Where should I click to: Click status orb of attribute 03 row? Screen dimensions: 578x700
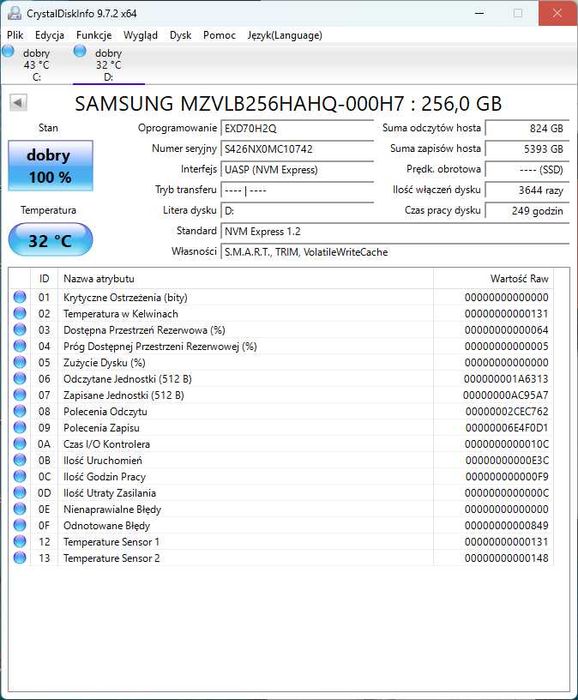(20, 330)
